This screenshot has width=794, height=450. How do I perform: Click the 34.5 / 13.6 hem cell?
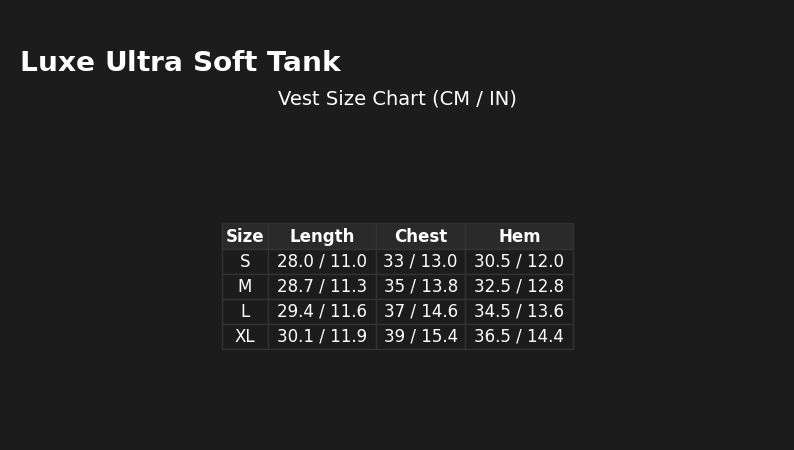tap(519, 312)
